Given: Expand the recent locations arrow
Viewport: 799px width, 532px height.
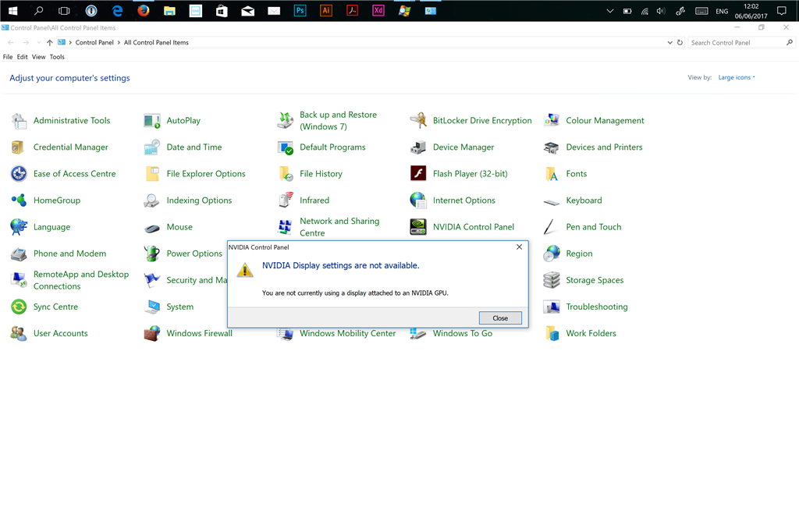Looking at the screenshot, I should pyautogui.click(x=39, y=43).
